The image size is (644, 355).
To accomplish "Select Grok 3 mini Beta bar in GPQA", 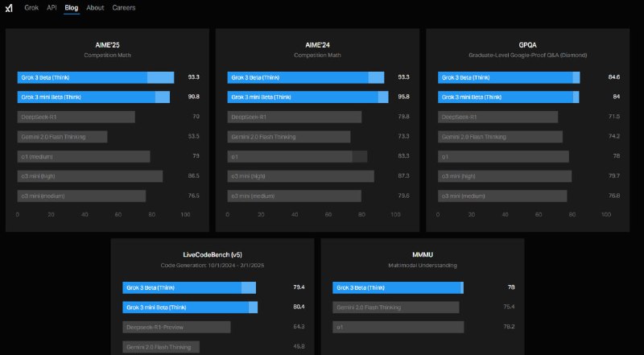I will [x=509, y=97].
